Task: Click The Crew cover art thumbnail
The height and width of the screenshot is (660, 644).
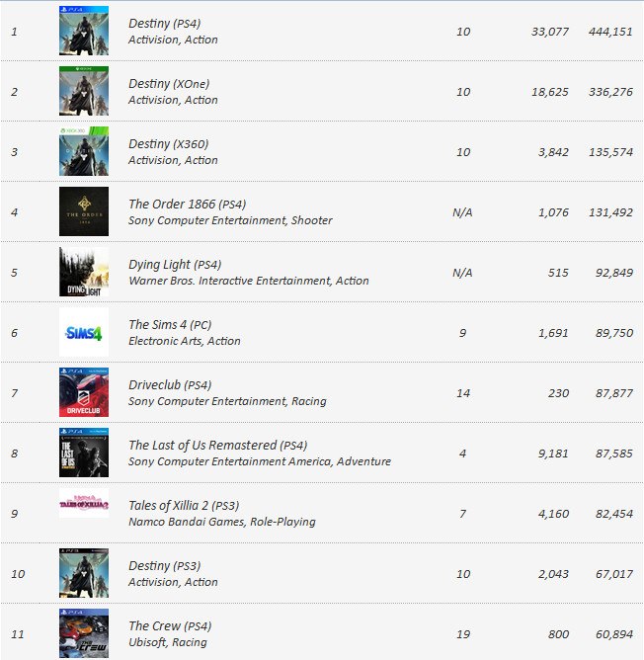Action: pos(84,633)
